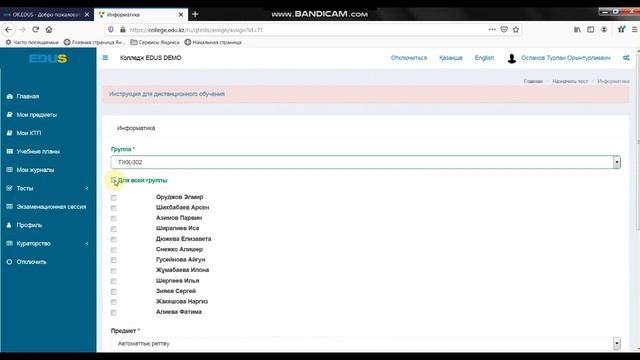This screenshot has width=640, height=360.
Task: Open the Предмет dropdown
Action: point(366,344)
